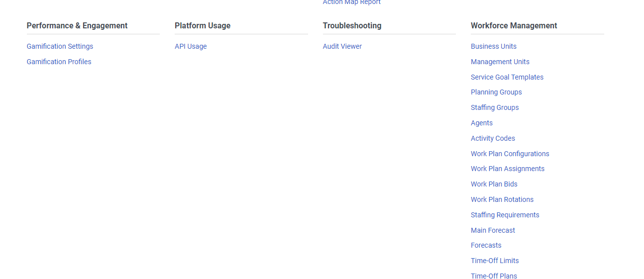Open the Audit Viewer

pos(342,46)
